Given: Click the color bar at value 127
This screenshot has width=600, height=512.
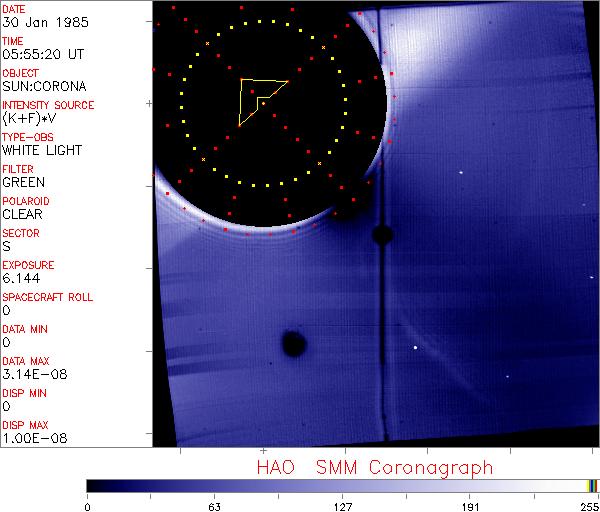Looking at the screenshot, I should point(342,485).
